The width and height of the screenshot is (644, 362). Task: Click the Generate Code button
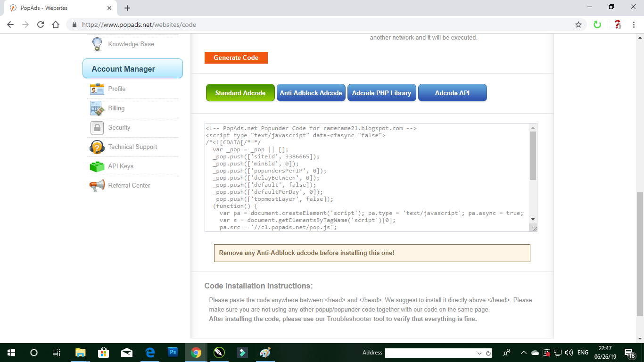(x=236, y=58)
